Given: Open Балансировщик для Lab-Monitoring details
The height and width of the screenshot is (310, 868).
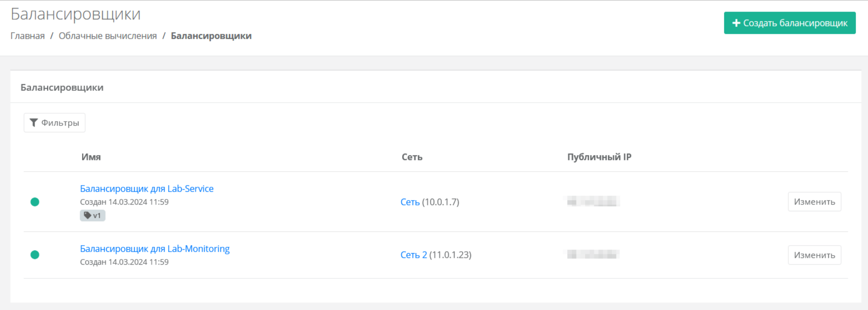Looking at the screenshot, I should [x=155, y=249].
